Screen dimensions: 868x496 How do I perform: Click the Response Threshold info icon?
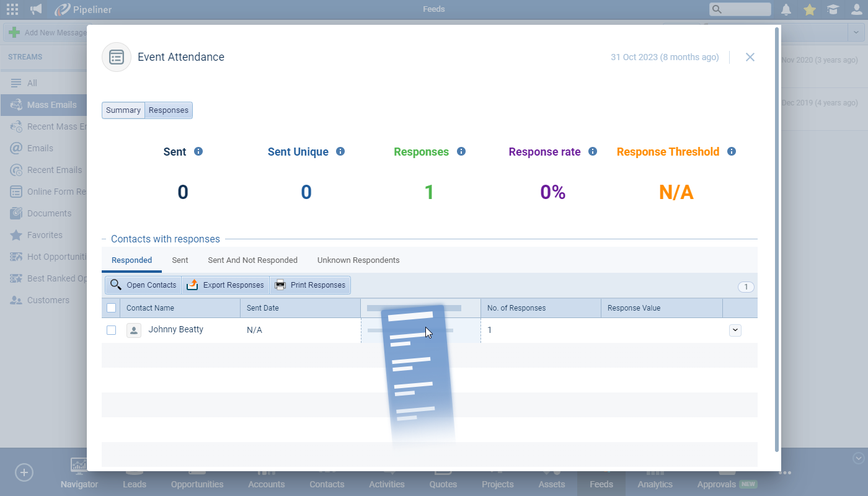pyautogui.click(x=732, y=151)
